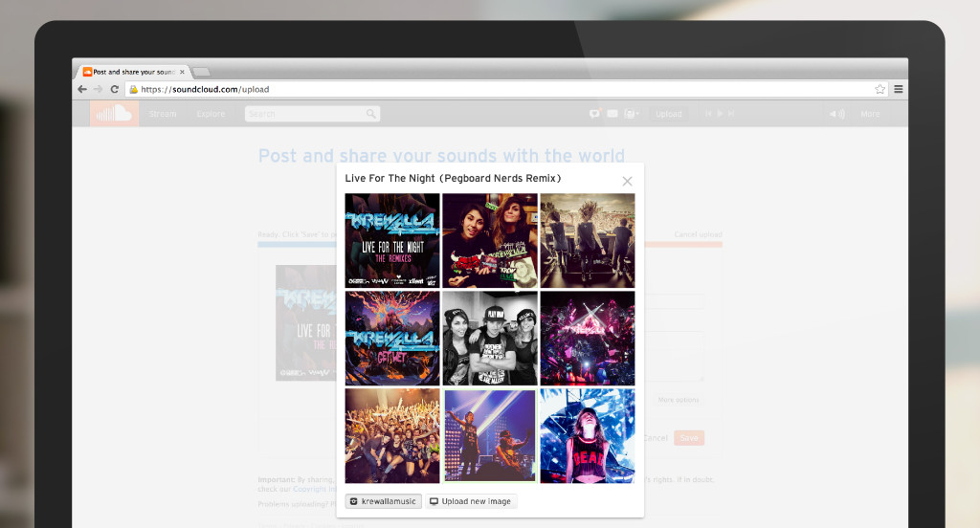
Task: Click the padlock icon in address bar
Action: pos(133,89)
